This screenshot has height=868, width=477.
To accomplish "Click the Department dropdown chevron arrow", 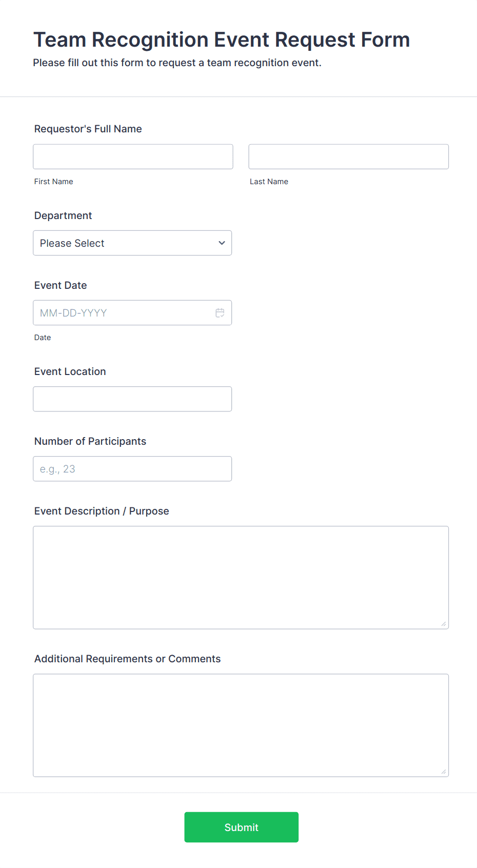I will click(222, 243).
